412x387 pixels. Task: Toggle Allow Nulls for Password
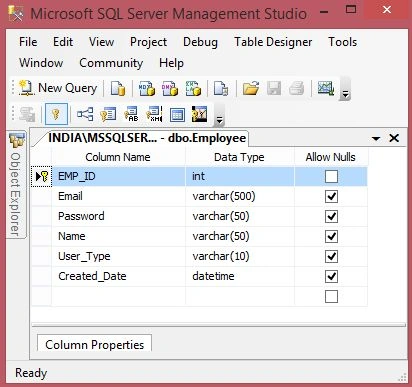pyautogui.click(x=331, y=216)
